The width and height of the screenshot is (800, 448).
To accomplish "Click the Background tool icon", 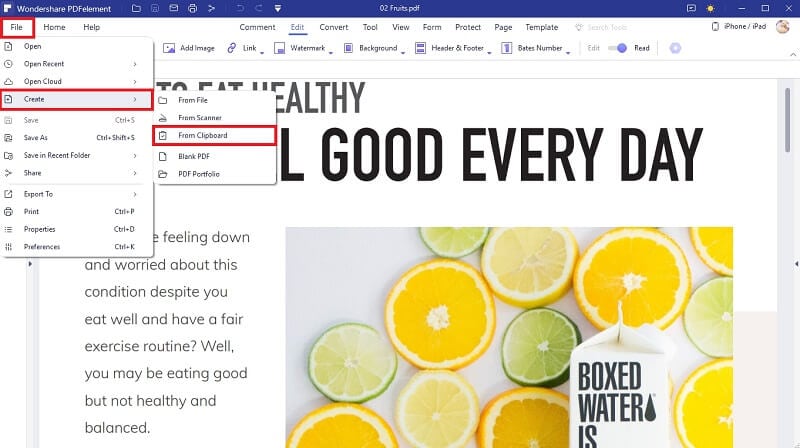I will pyautogui.click(x=348, y=48).
